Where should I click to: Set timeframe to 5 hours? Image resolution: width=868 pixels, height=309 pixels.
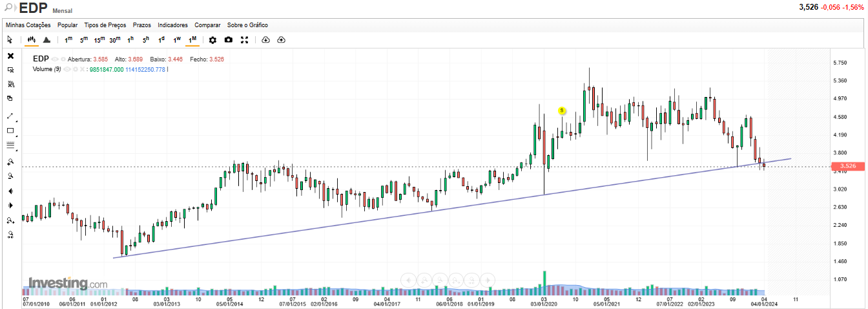tap(146, 40)
